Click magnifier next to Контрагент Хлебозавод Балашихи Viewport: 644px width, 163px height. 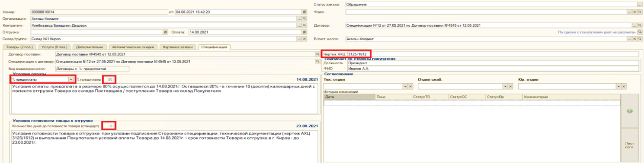(304, 25)
